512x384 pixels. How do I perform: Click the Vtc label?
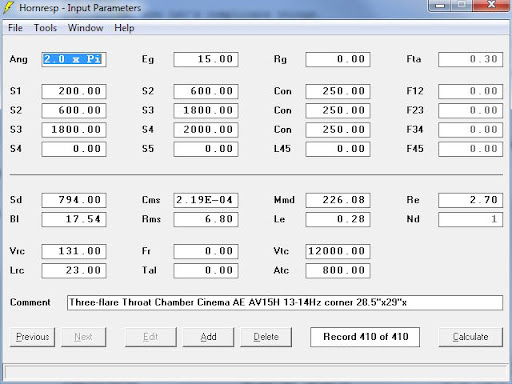point(281,251)
